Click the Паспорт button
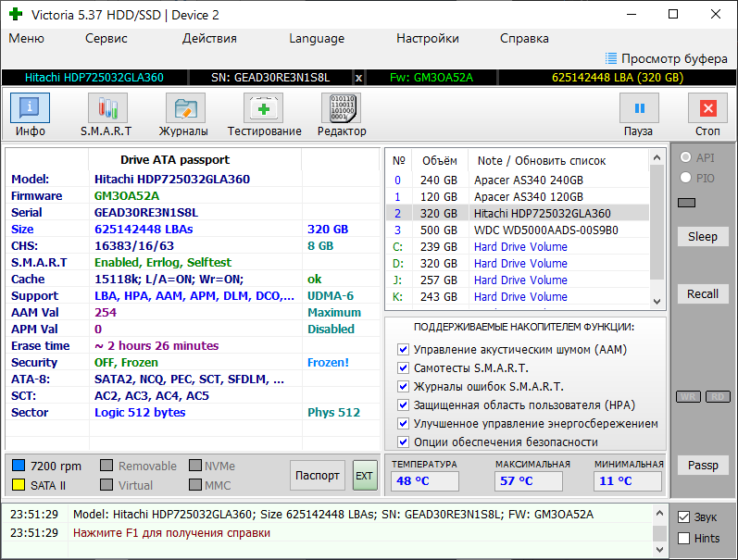This screenshot has width=738, height=560. [318, 476]
